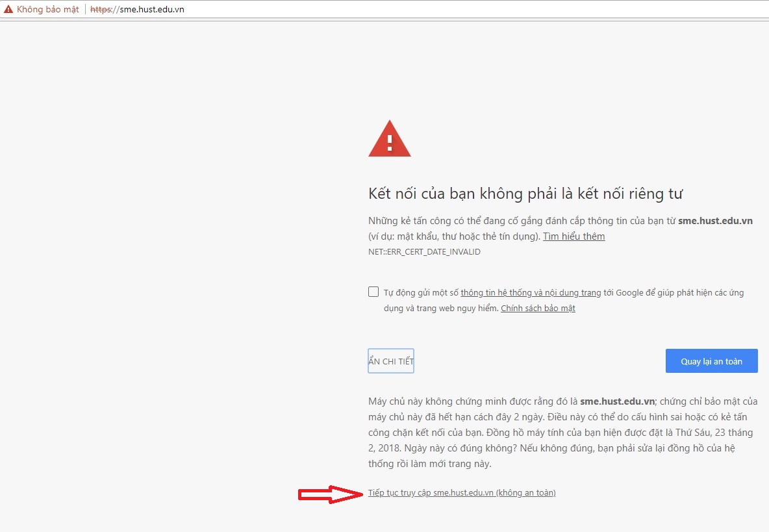Click the red arrow annotation pointing at link

pos(330,494)
